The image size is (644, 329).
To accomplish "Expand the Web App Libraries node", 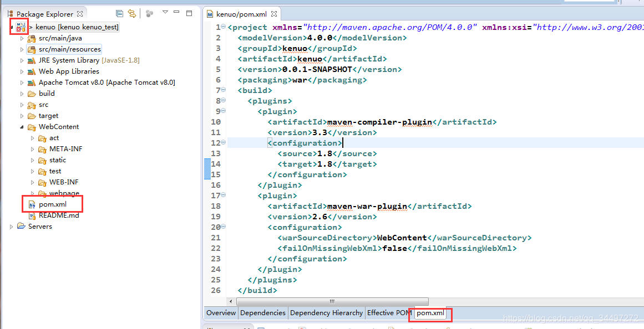I will (x=22, y=72).
